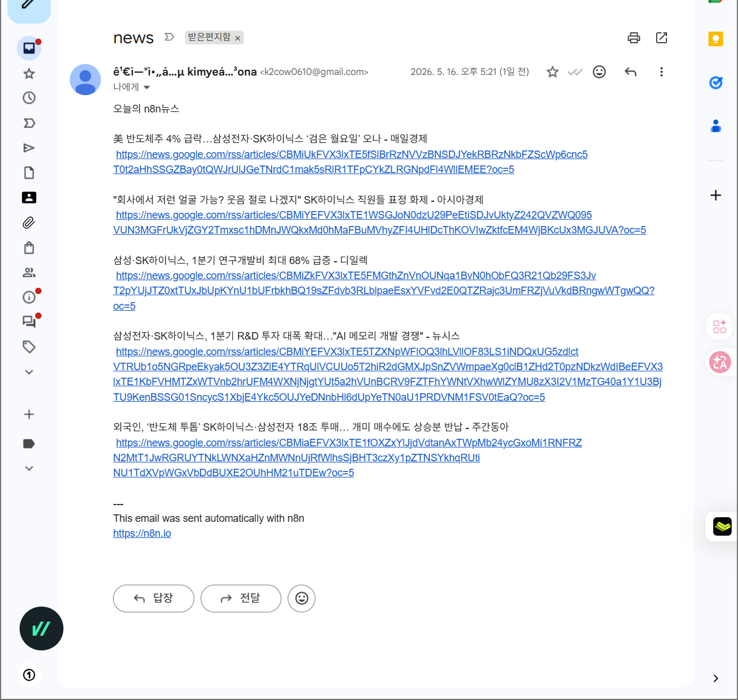The height and width of the screenshot is (700, 738).
Task: Open Sent mail via paper plane icon
Action: 29,148
